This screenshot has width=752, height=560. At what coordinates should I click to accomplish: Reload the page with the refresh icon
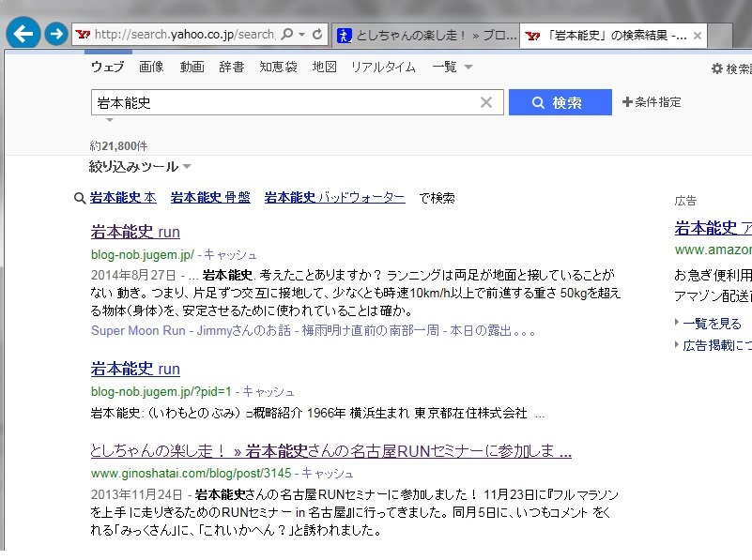(x=317, y=34)
